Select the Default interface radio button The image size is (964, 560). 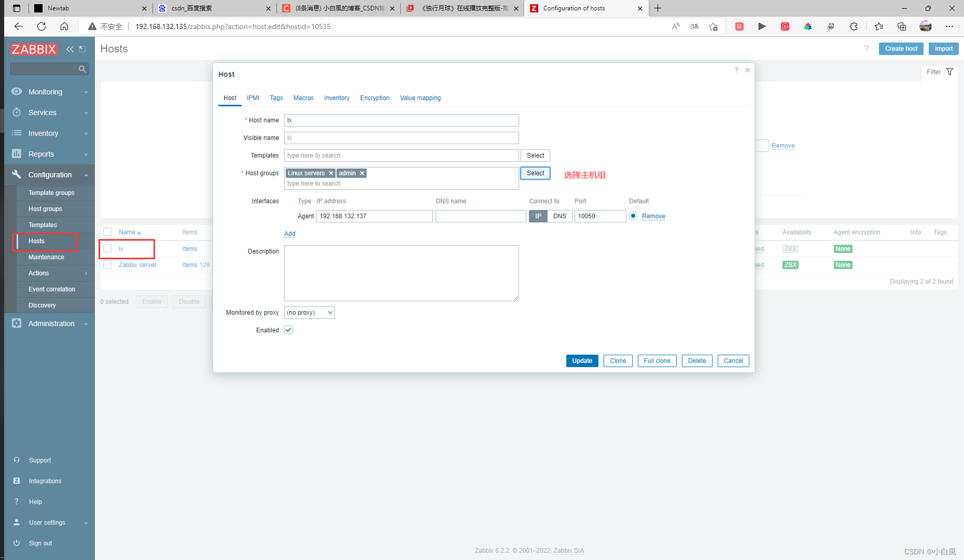[633, 216]
